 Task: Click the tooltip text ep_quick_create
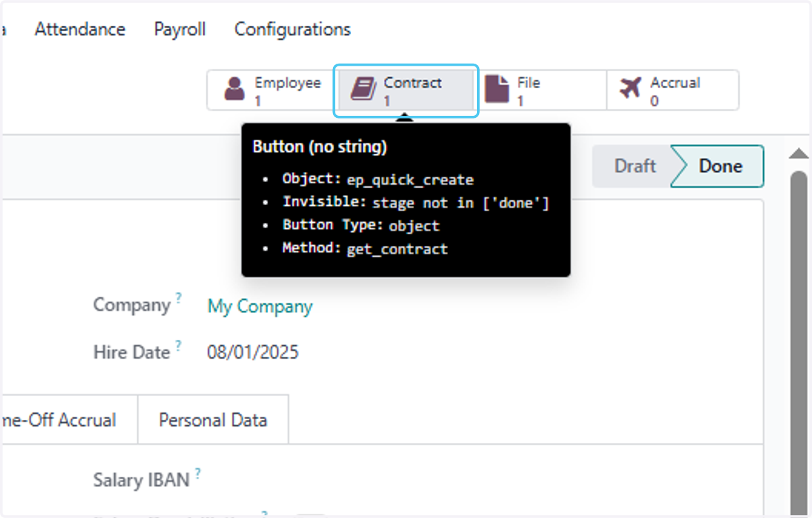click(410, 179)
